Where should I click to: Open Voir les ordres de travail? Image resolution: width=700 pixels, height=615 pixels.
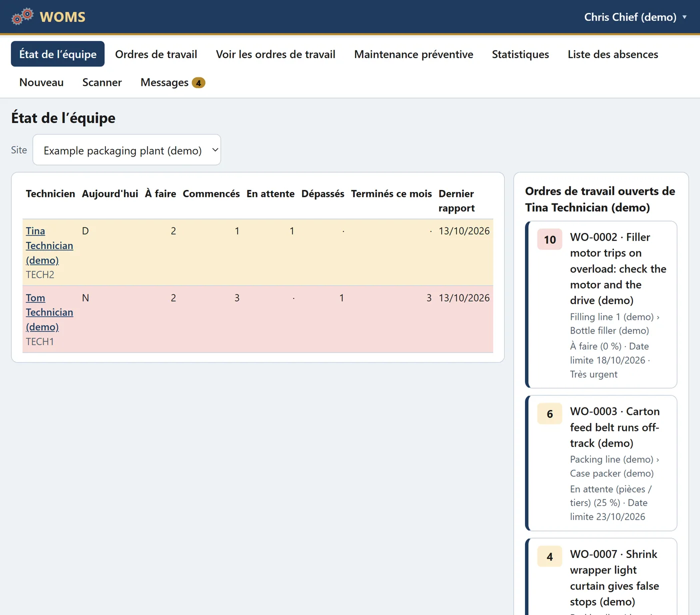[x=275, y=54]
